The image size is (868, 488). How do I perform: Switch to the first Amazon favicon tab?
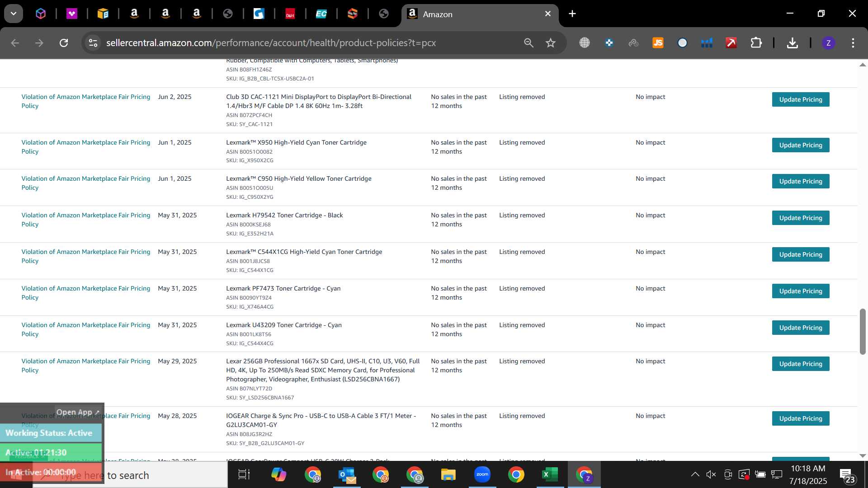tap(134, 14)
